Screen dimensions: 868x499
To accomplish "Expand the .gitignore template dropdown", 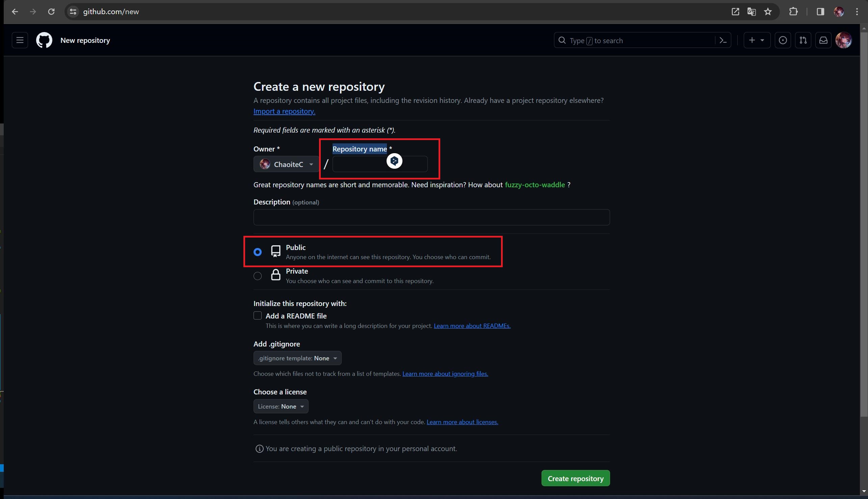I will coord(296,358).
